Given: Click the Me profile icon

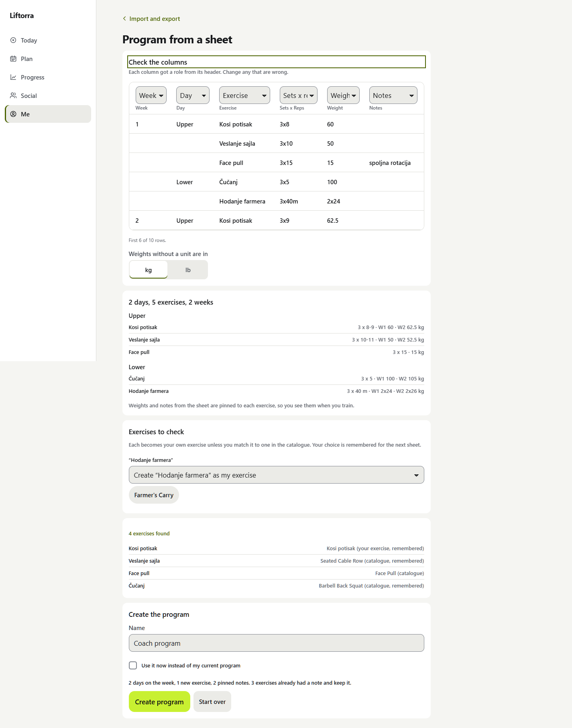Looking at the screenshot, I should pos(13,114).
